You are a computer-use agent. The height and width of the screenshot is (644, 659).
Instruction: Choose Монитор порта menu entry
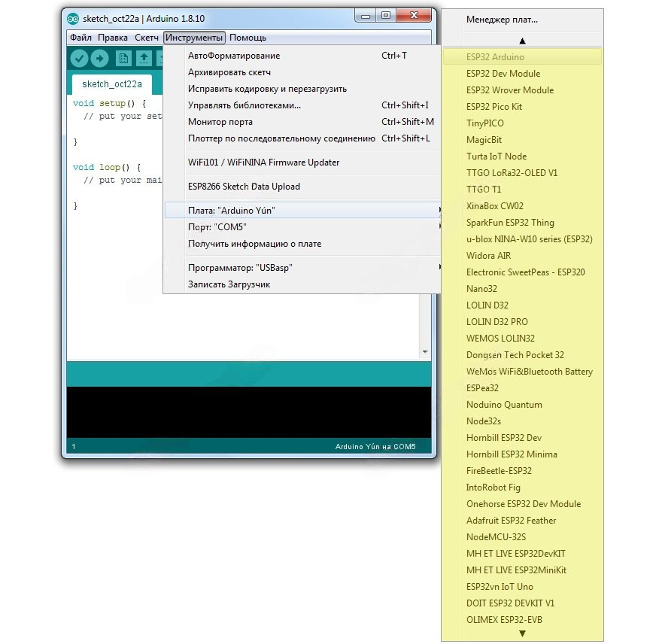[x=220, y=122]
